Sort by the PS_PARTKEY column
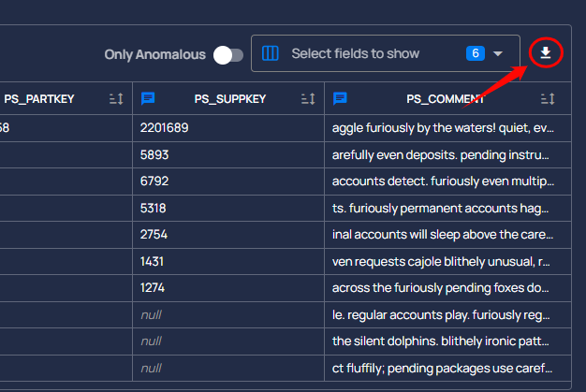Viewport: 586px width, 392px height. click(x=116, y=99)
